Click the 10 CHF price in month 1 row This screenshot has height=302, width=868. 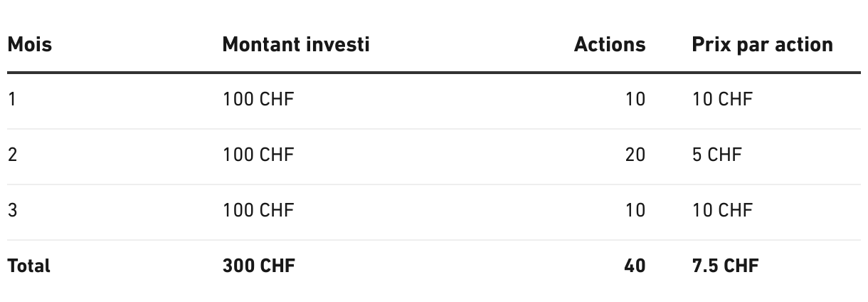tap(721, 98)
